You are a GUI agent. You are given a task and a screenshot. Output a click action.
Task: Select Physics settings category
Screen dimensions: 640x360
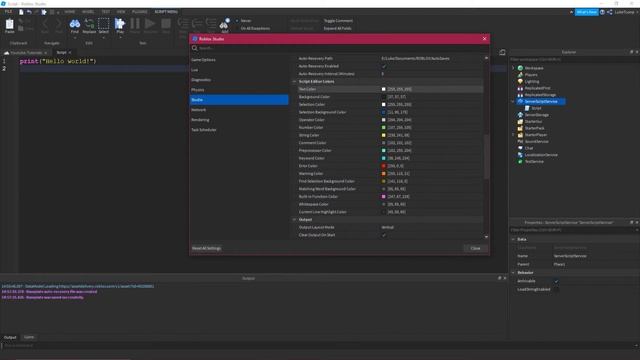(239, 90)
